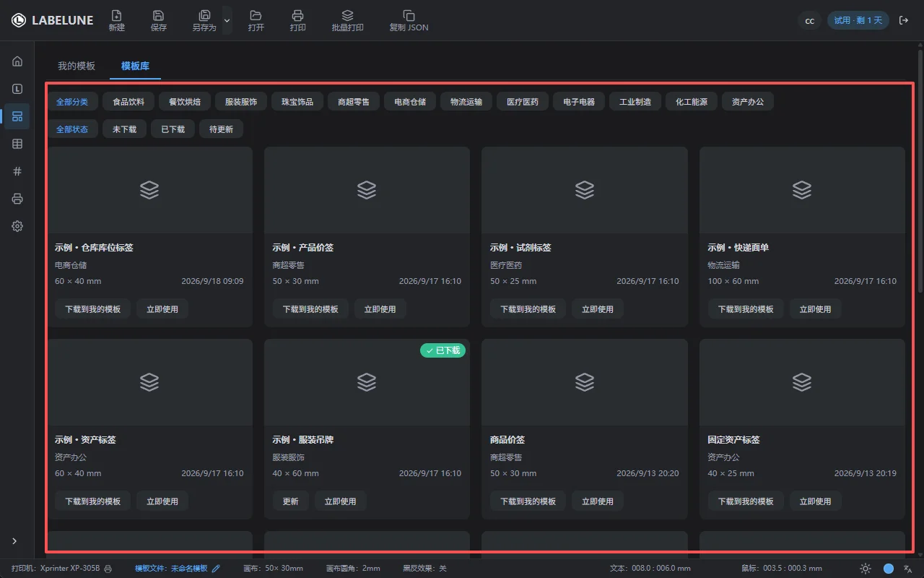Download 商品价签 to my templates
This screenshot has height=578, width=924.
(528, 501)
